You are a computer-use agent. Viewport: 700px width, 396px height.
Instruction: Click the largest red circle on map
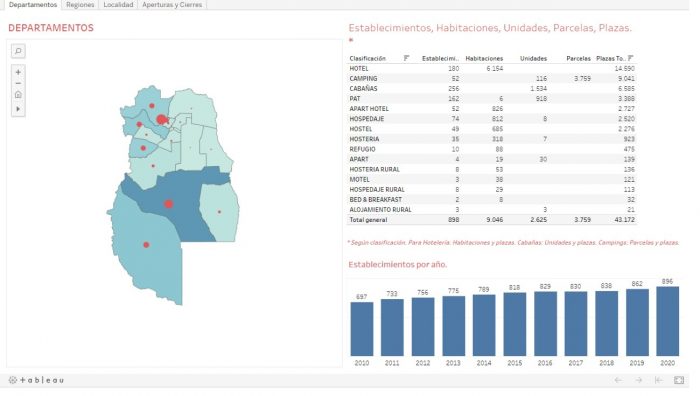click(162, 119)
